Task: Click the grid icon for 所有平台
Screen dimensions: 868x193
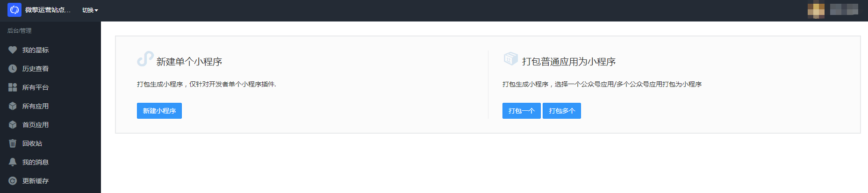Action: tap(13, 87)
